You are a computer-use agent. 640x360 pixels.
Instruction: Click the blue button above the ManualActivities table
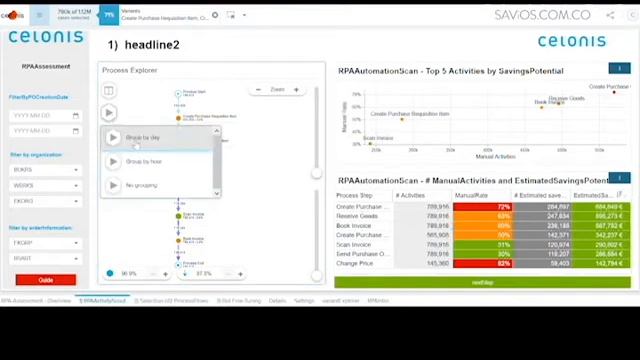coord(619,178)
